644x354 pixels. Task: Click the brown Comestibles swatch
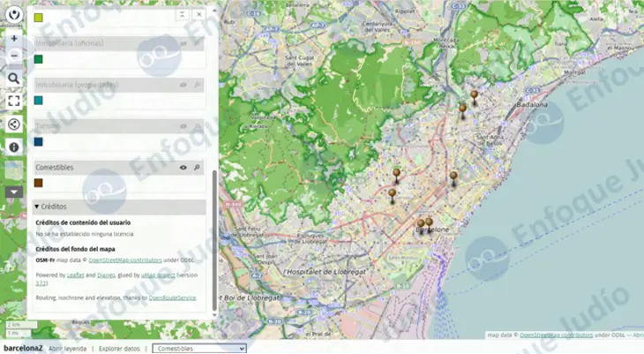point(39,183)
